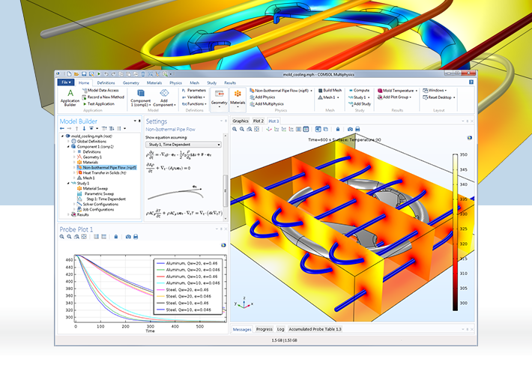Click Test Application button
Viewport: 532px width, 392px height.
coord(98,104)
